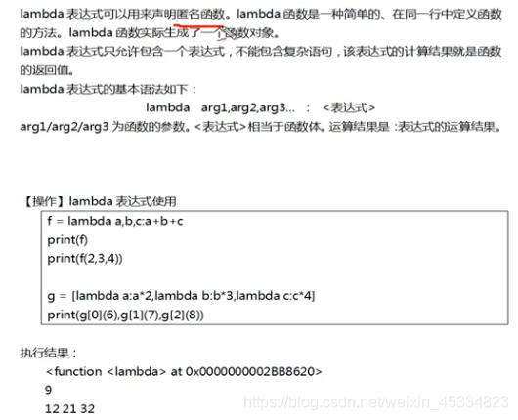Click the code line f = lambda a,b,c:a+b+c
Image resolution: width=518 pixels, height=420 pixels.
115,221
